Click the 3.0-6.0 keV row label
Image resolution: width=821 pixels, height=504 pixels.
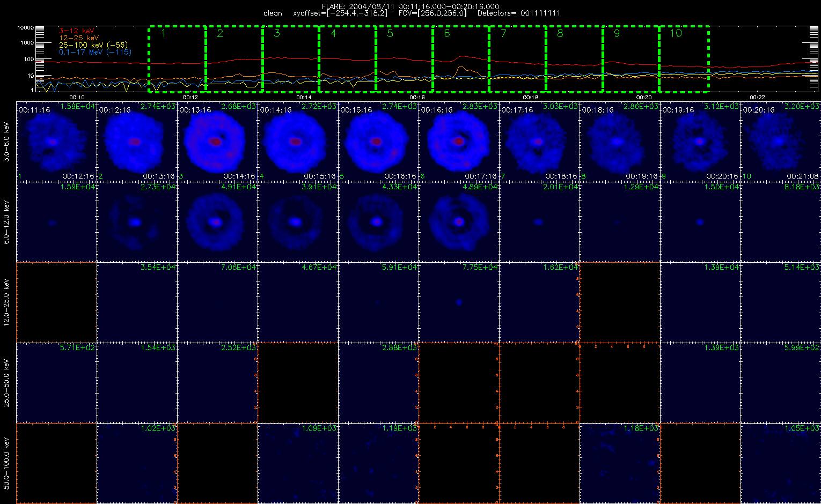(x=6, y=142)
